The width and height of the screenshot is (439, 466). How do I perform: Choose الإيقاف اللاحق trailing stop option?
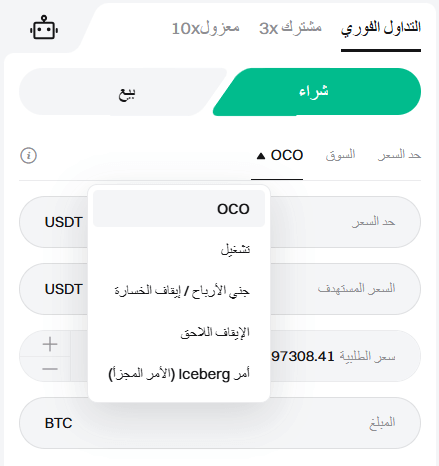179,332
